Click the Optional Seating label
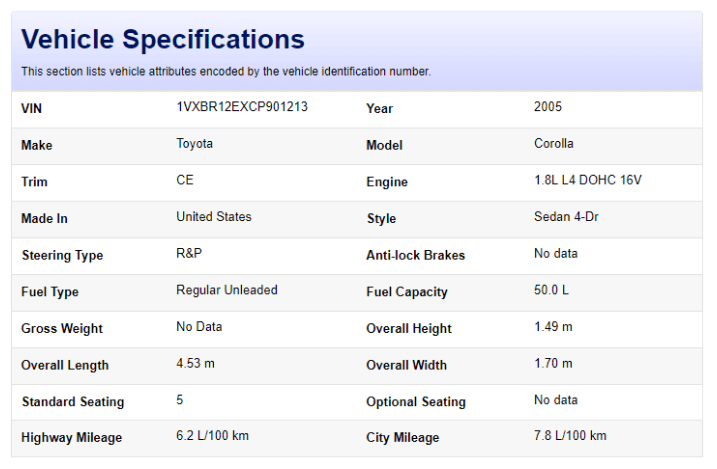Image resolution: width=717 pixels, height=469 pixels. (416, 402)
